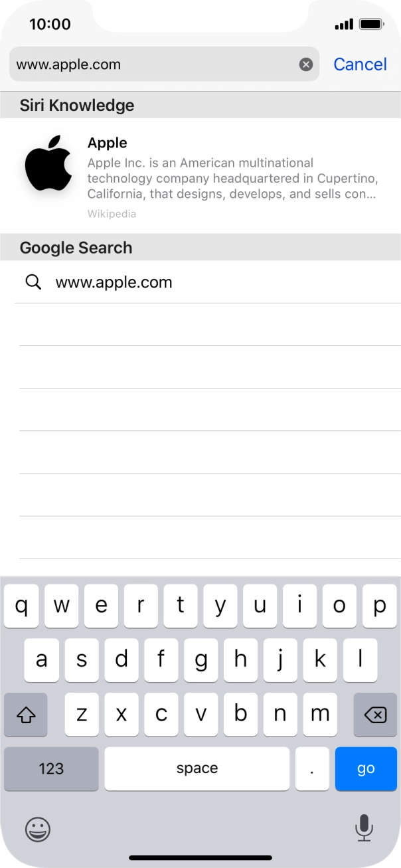Select the Google Search section header
The height and width of the screenshot is (868, 401).
(76, 247)
